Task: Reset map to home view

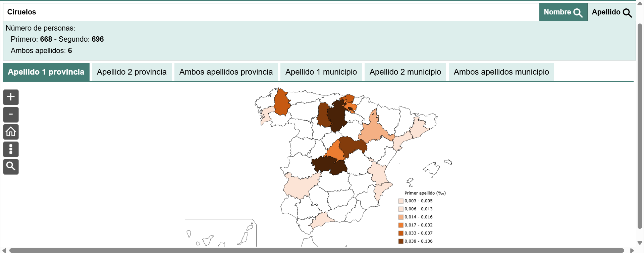Action: [11, 132]
